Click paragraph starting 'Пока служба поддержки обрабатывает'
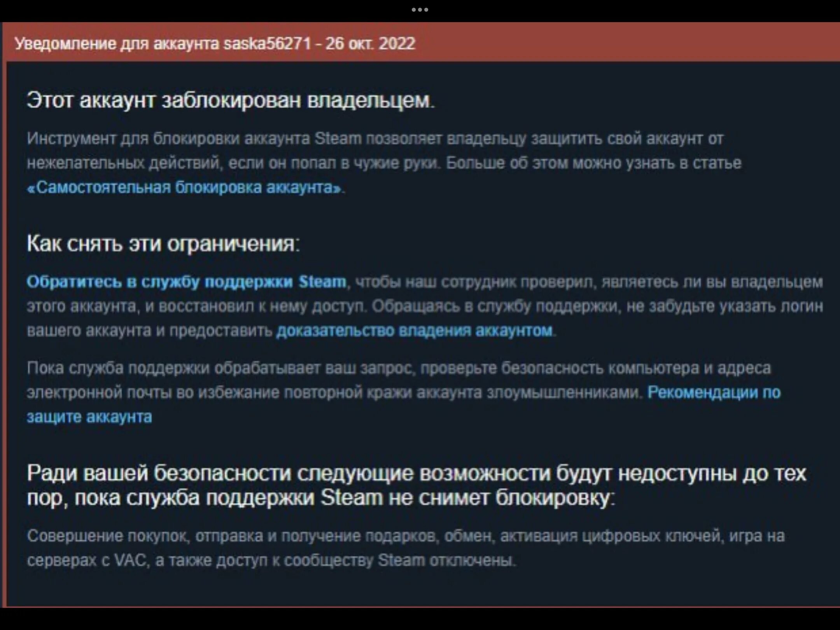Screen dimensions: 840x630 coord(399,368)
